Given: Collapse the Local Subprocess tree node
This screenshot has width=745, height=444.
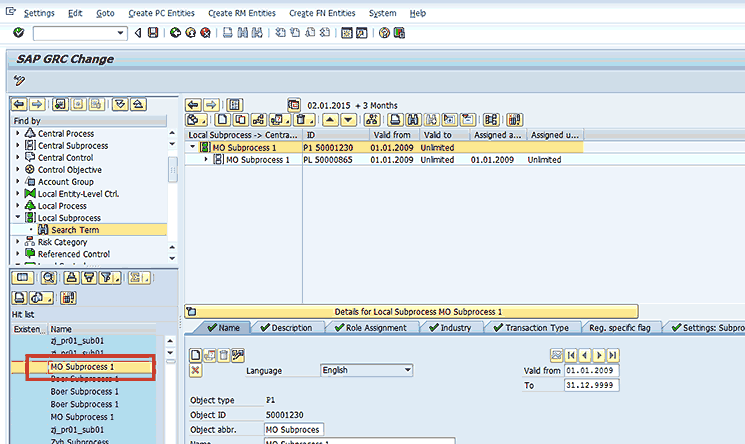Looking at the screenshot, I should 18,217.
